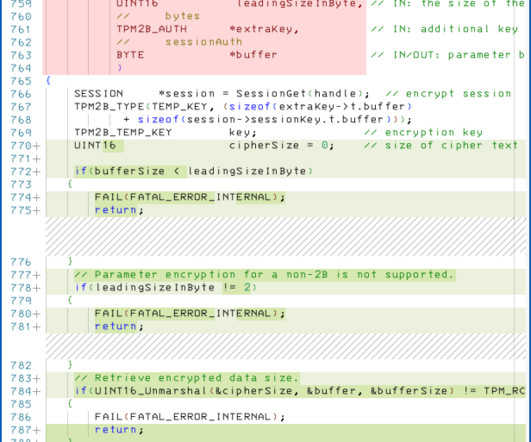
Task: Click the 'TPM2B_AUTH *extraKey,' code on line 761
Action: point(208,29)
